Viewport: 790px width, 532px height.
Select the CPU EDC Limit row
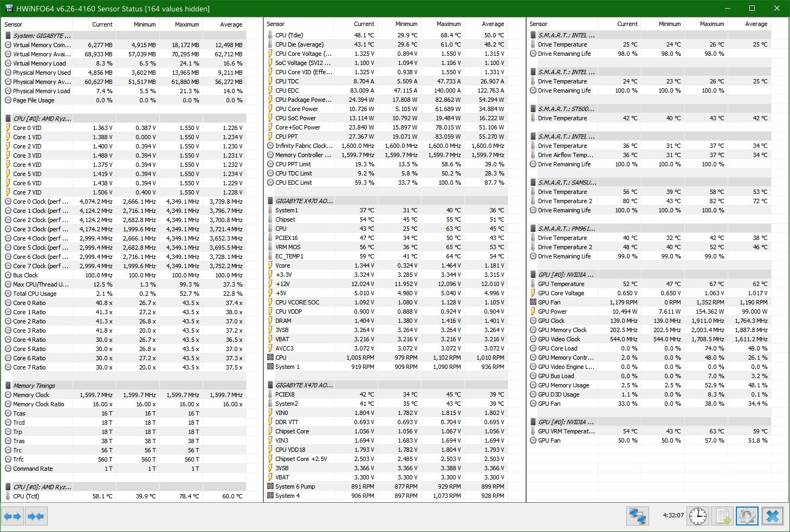pyautogui.click(x=386, y=183)
